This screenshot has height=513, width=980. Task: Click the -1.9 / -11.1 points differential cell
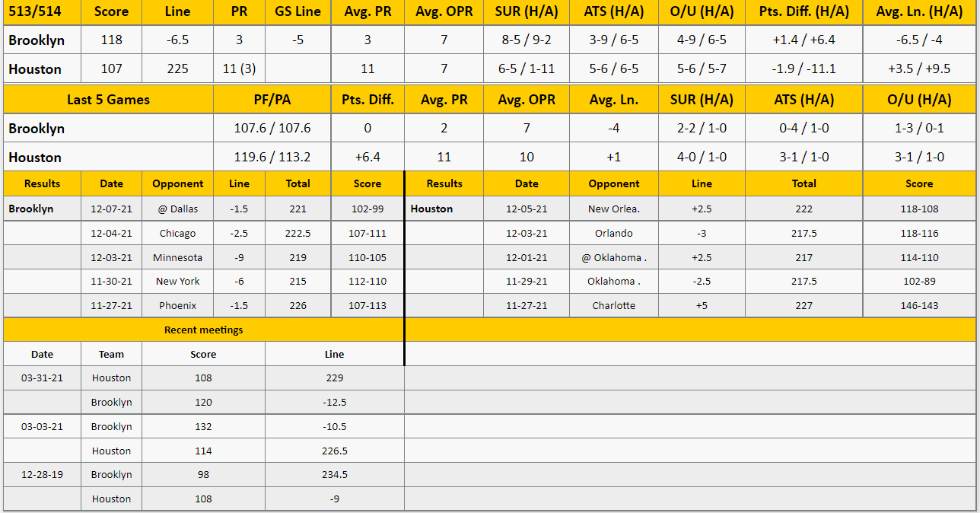(x=803, y=69)
